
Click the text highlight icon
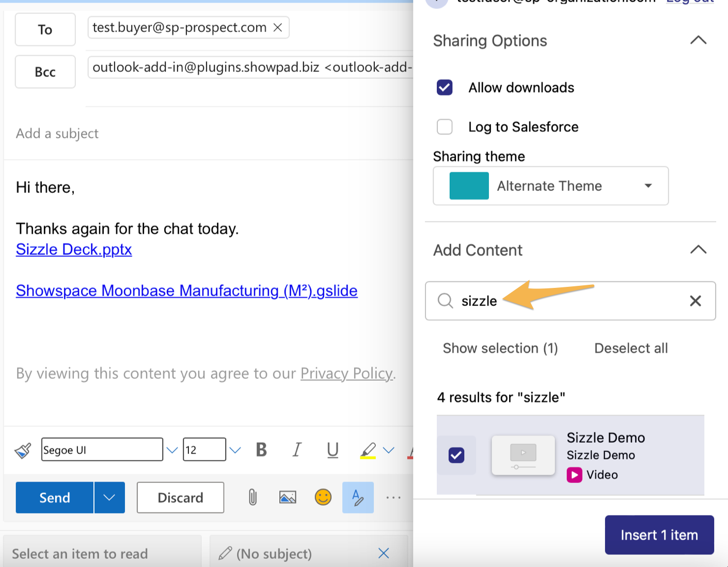point(368,449)
